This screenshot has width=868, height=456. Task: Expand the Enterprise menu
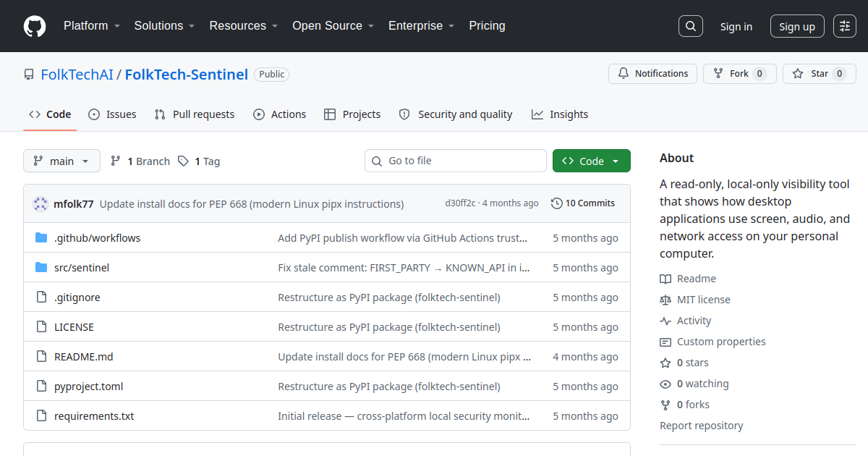pos(421,26)
